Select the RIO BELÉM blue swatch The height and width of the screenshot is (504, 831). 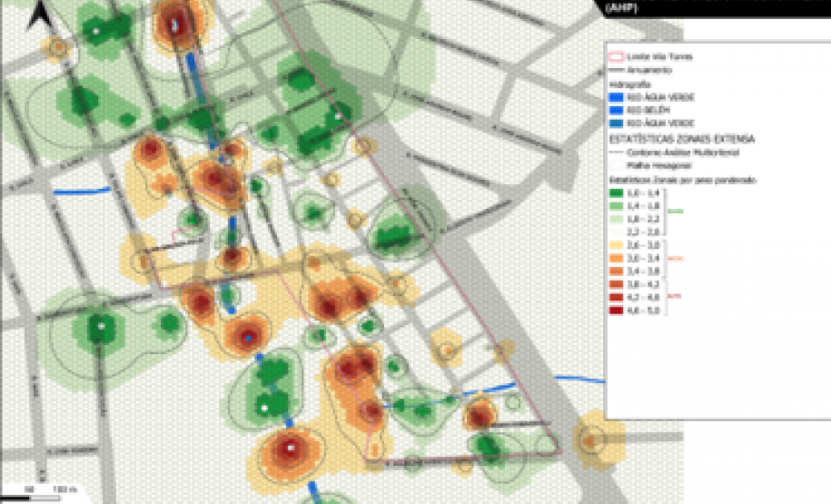615,110
